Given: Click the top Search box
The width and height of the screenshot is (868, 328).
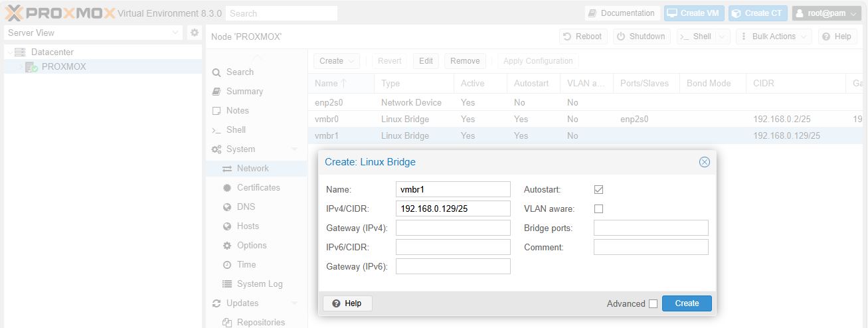Looking at the screenshot, I should 282,13.
